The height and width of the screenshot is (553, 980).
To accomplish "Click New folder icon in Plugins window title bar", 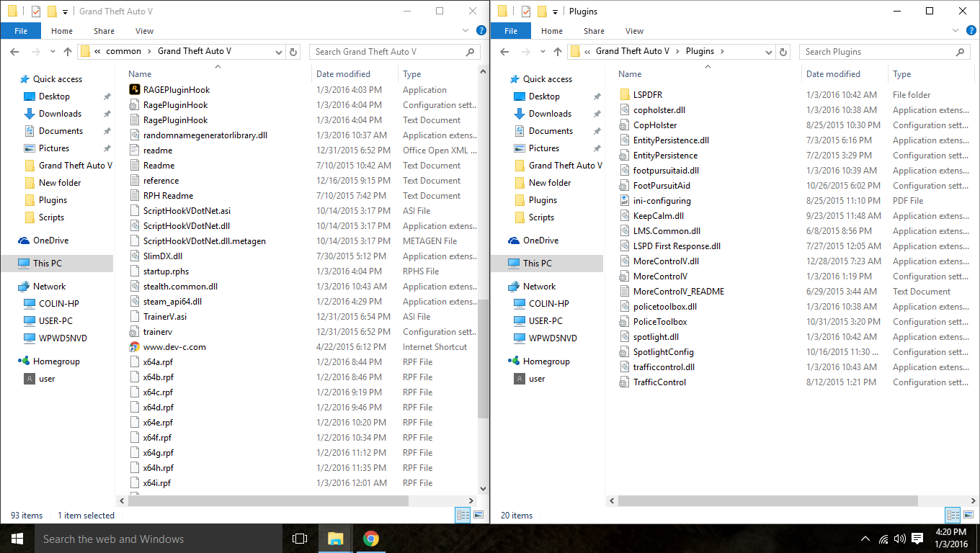I will tap(542, 12).
